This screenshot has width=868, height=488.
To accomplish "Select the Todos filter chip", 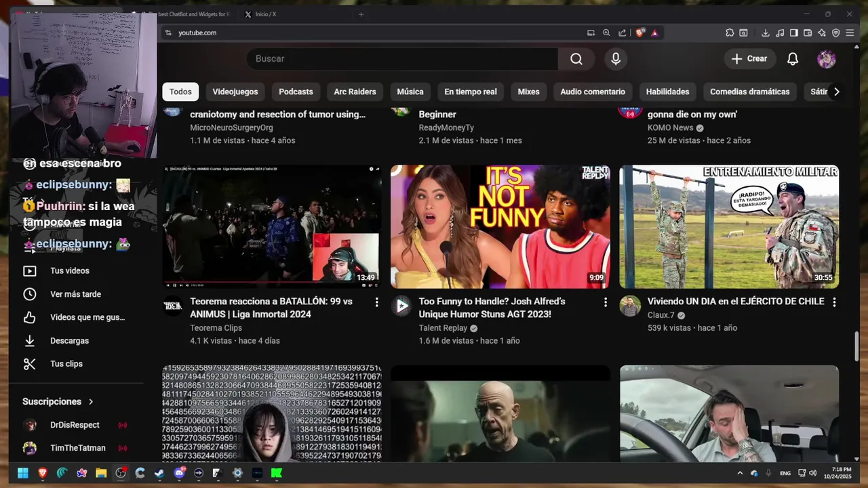I will coord(180,91).
